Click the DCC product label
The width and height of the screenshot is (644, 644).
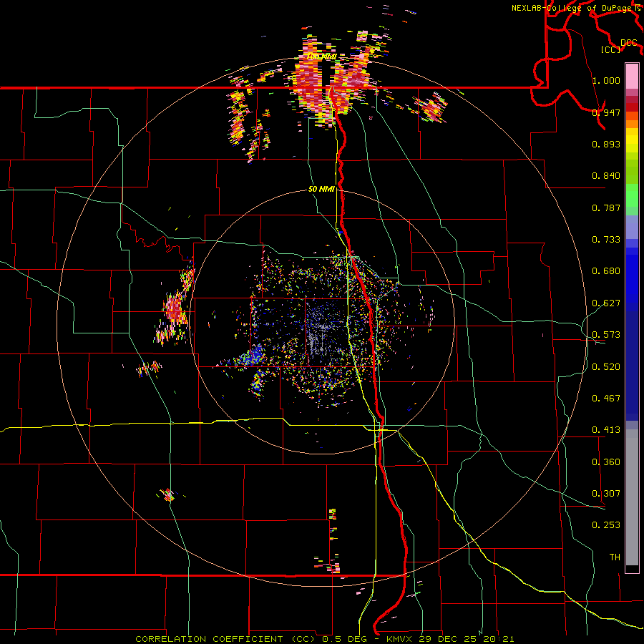tap(628, 43)
